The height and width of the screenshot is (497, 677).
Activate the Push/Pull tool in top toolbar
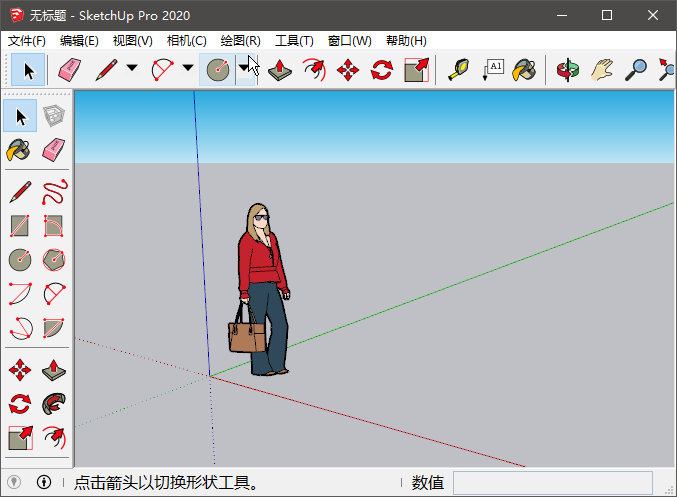(280, 70)
